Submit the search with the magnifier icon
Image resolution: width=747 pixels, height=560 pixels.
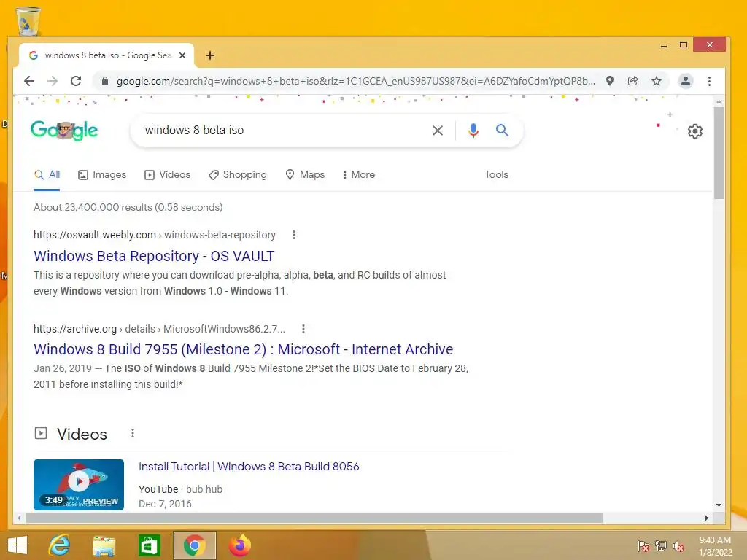click(x=502, y=130)
